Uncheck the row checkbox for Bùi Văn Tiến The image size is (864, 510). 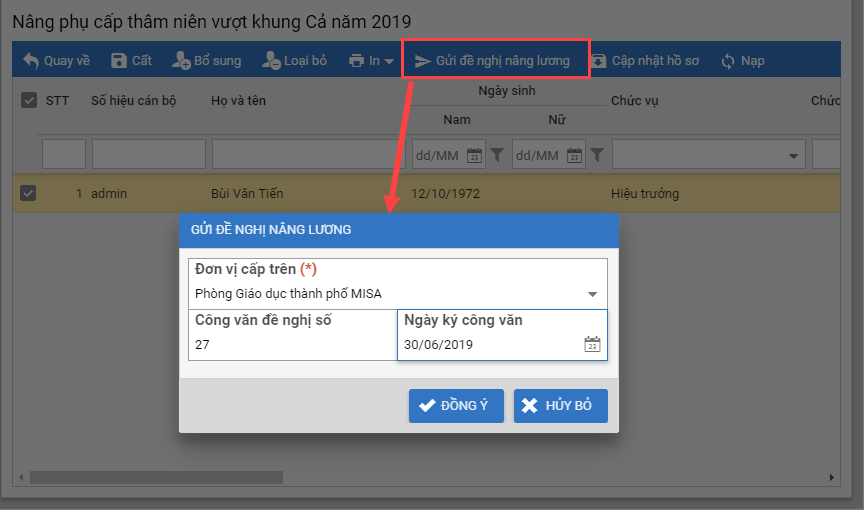[28, 193]
